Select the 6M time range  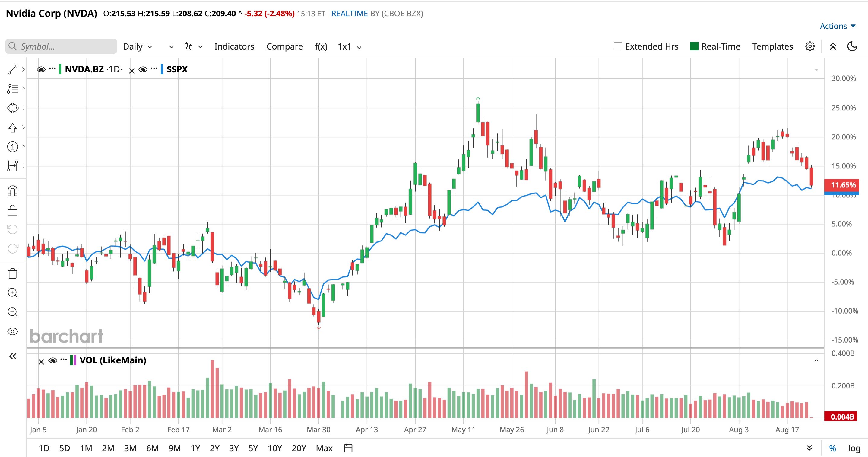click(x=152, y=448)
